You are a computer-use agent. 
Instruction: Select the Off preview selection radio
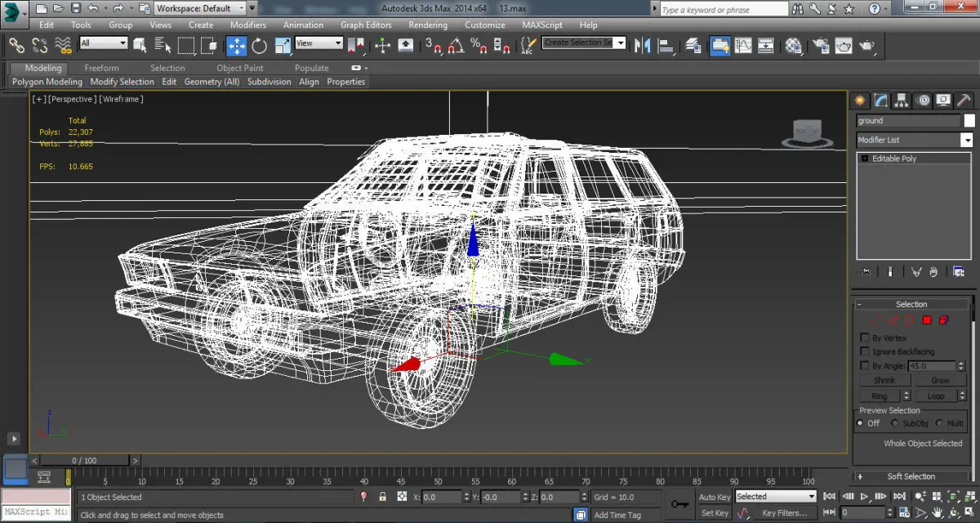(x=860, y=423)
